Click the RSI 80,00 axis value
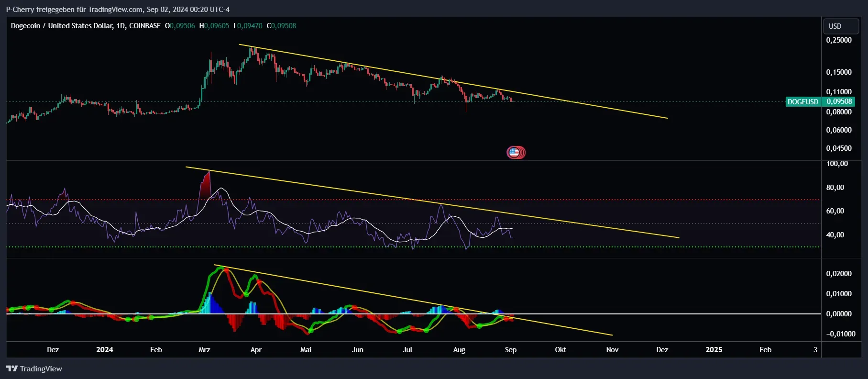The height and width of the screenshot is (379, 868). (x=835, y=188)
